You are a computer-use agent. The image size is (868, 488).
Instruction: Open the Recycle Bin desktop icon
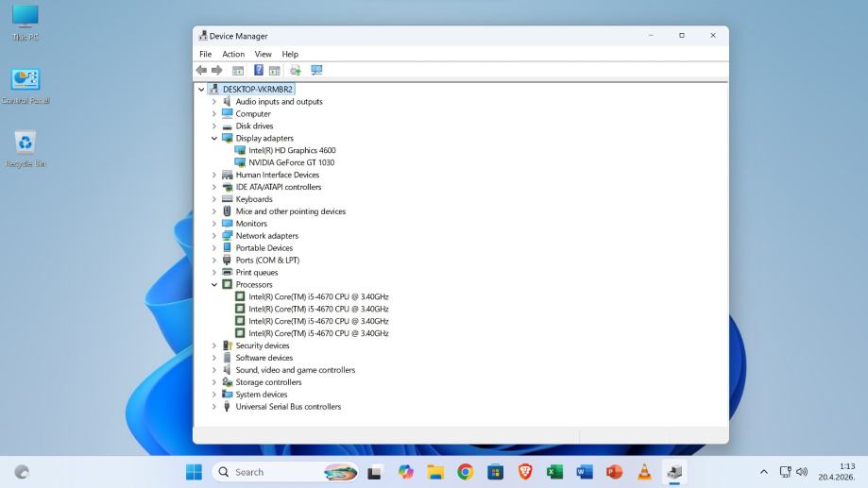26,149
